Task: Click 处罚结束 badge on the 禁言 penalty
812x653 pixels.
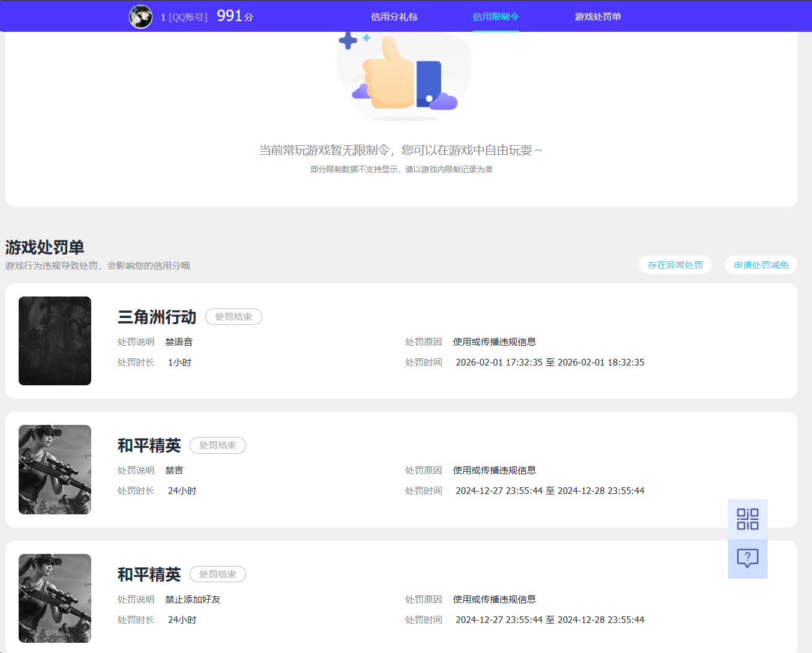Action: point(217,445)
